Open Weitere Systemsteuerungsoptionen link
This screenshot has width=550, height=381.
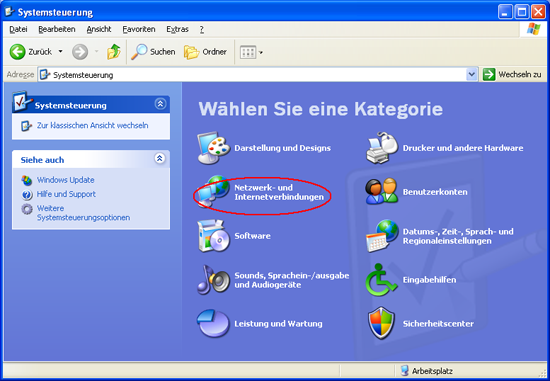tap(83, 213)
